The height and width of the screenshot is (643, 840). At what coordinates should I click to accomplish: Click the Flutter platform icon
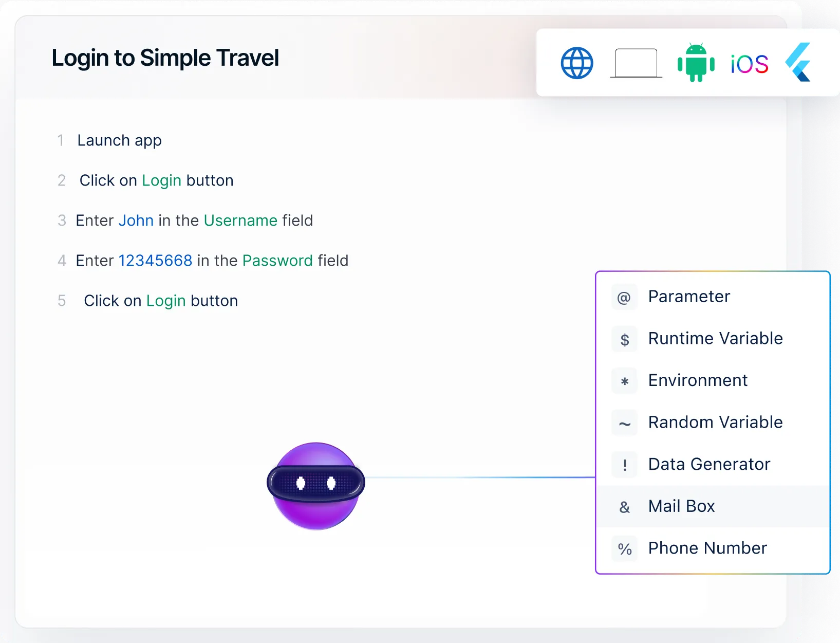(798, 62)
